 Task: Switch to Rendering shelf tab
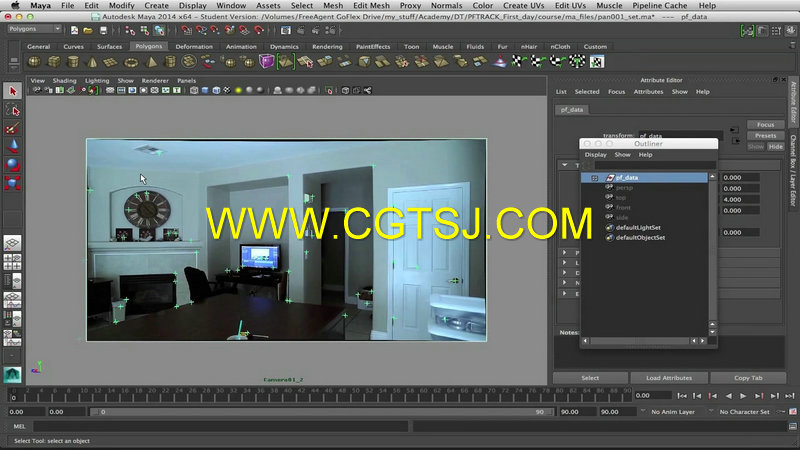click(x=327, y=47)
